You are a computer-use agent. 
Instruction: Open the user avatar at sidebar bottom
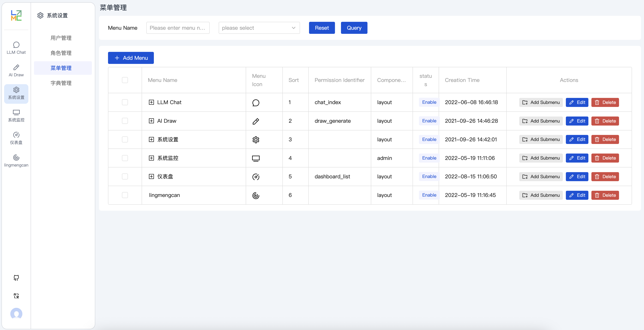(x=16, y=314)
